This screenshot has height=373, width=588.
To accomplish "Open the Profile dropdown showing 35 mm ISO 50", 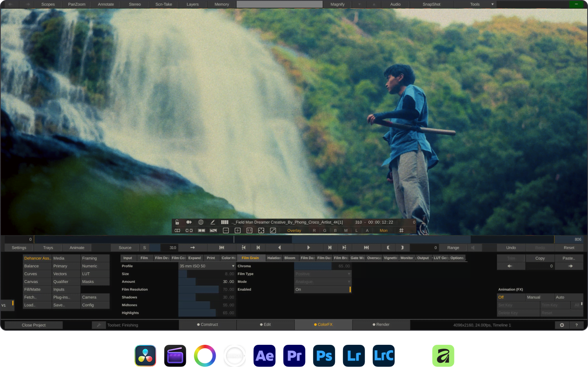I will pos(207,266).
